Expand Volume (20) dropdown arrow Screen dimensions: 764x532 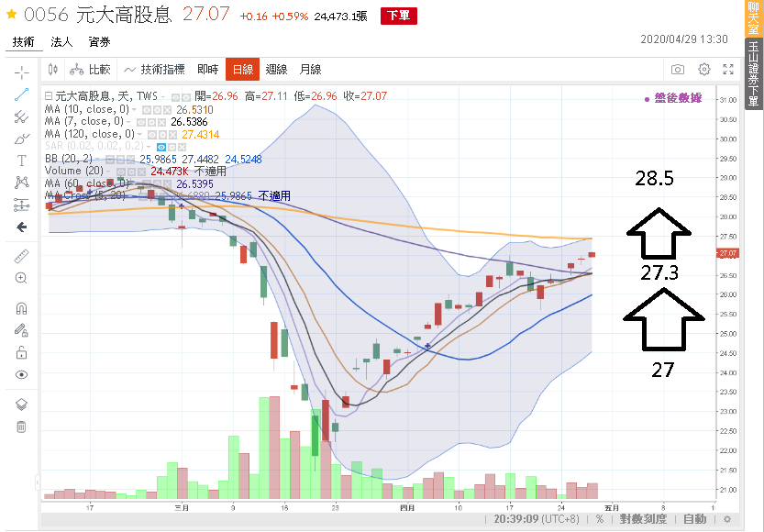[108, 172]
